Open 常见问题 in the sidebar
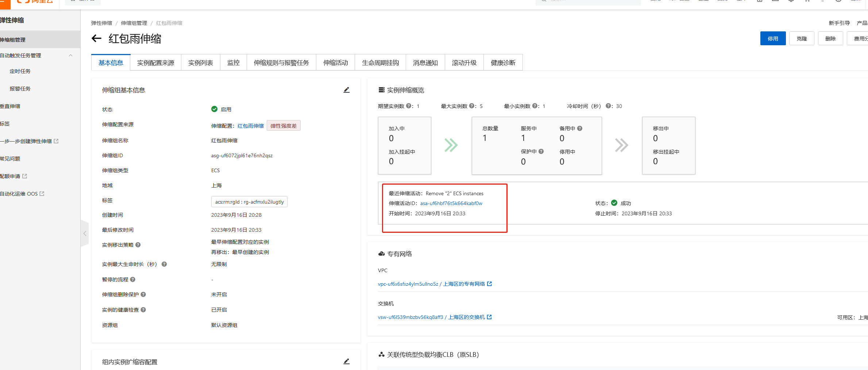 [x=10, y=159]
